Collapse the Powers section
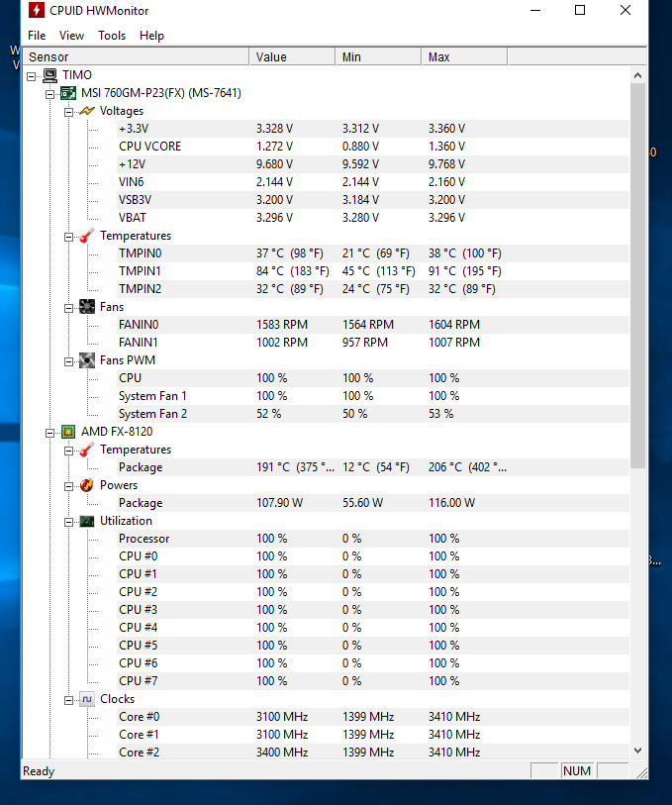This screenshot has height=805, width=672. (68, 487)
